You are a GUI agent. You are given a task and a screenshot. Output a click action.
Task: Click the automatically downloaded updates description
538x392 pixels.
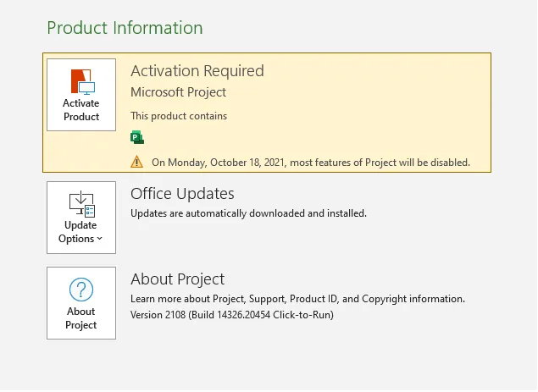[248, 213]
